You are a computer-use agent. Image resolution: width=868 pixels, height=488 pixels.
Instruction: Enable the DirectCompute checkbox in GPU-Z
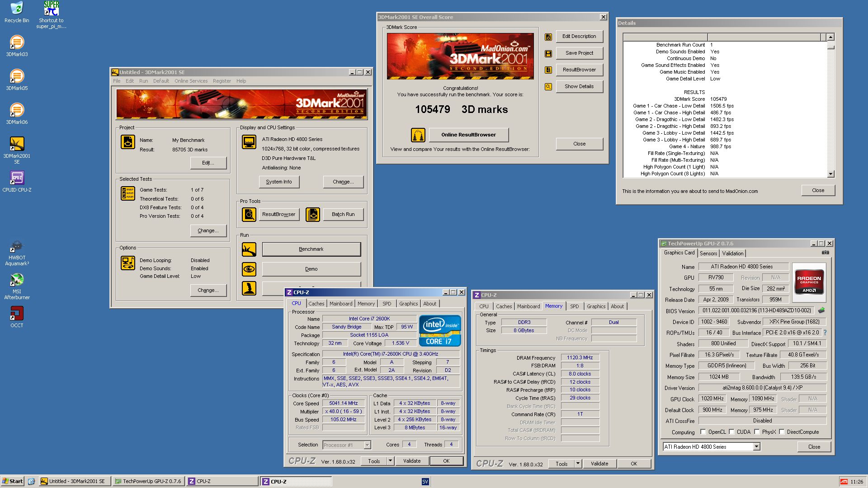[x=782, y=432]
